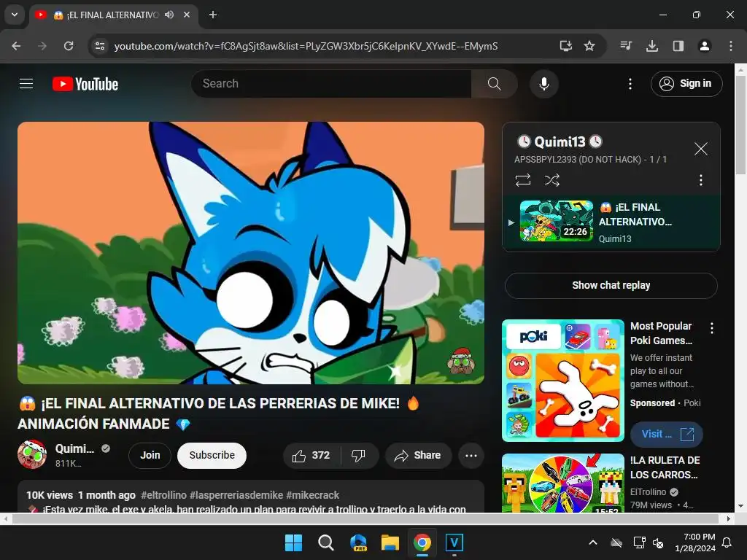Open playlist options three-dot menu
This screenshot has height=560, width=747.
pos(701,180)
